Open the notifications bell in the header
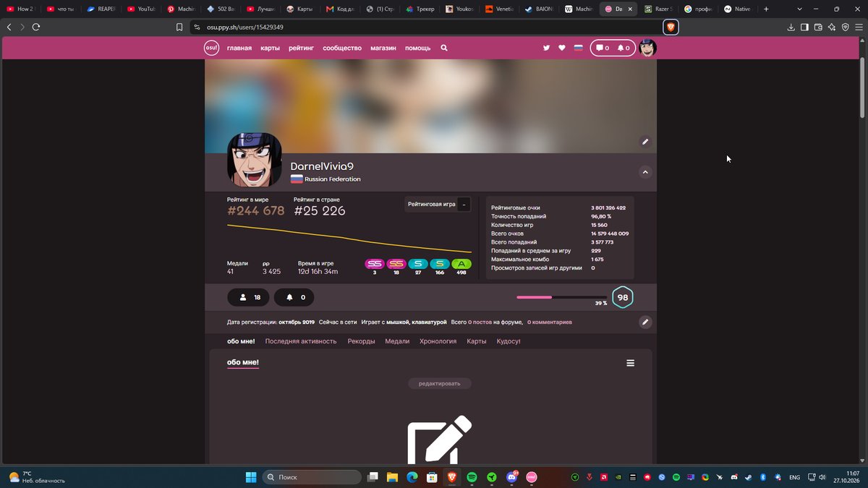This screenshot has height=488, width=868. [x=624, y=48]
